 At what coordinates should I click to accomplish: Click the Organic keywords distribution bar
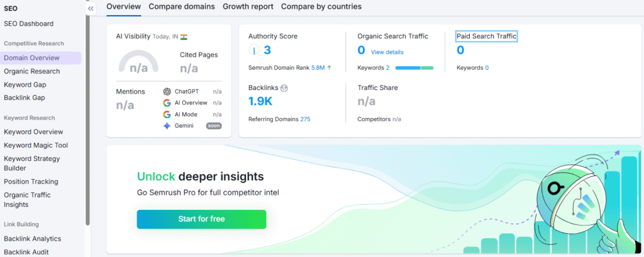tap(414, 67)
